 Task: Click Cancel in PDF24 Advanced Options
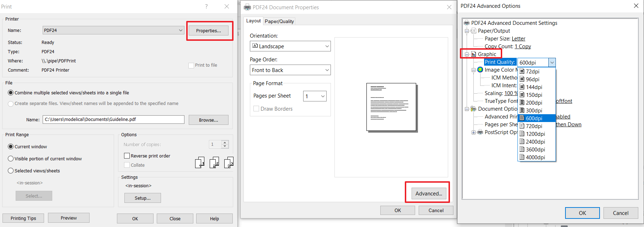point(621,213)
